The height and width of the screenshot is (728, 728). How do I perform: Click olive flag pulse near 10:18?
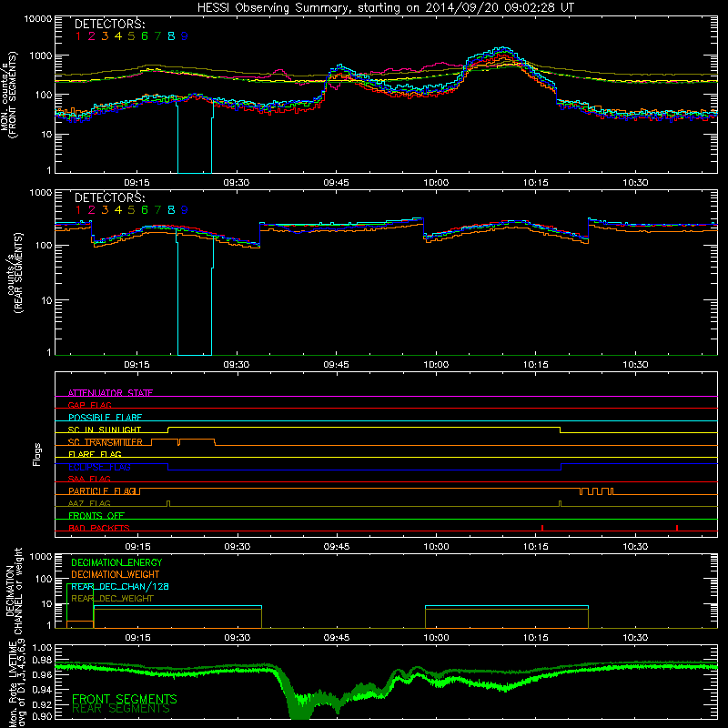pos(560,504)
